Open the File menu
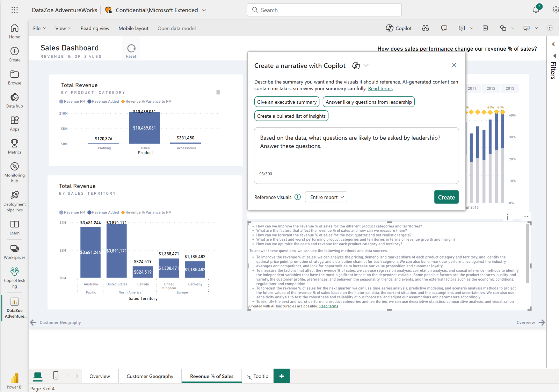The height and width of the screenshot is (392, 559). (x=39, y=28)
